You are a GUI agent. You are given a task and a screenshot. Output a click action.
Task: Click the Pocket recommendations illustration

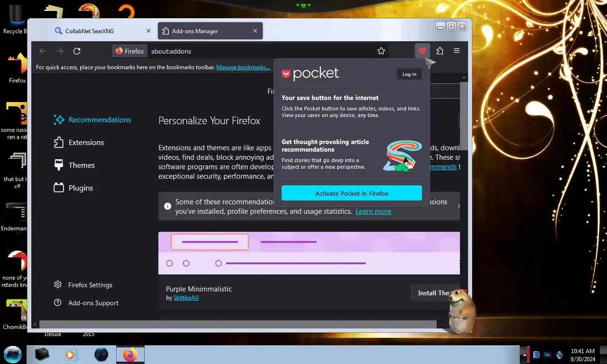[402, 155]
